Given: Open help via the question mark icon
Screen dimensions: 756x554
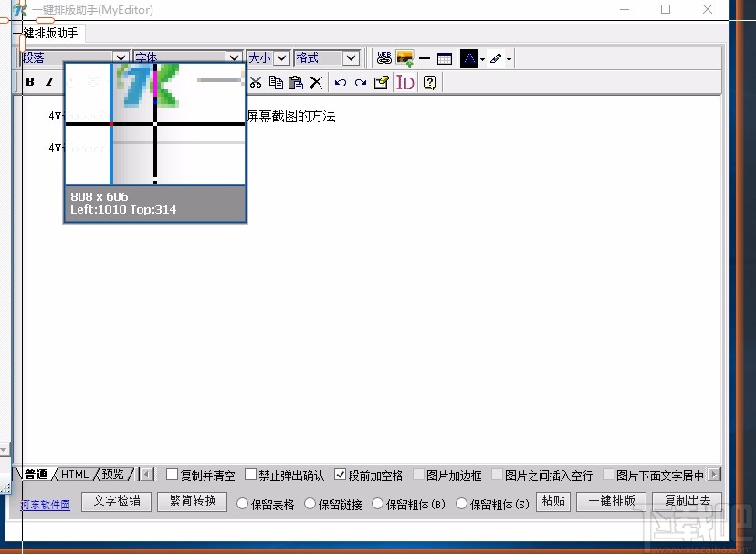Looking at the screenshot, I should pos(428,82).
